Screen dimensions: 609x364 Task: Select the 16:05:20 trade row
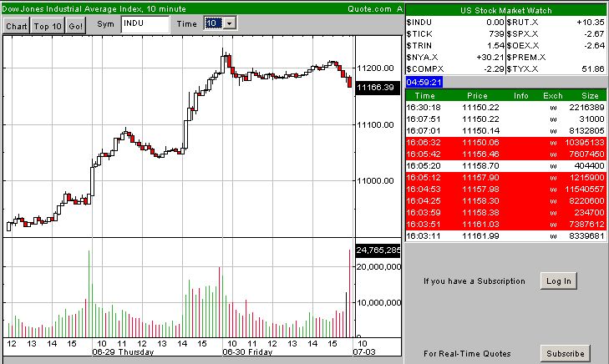(505, 165)
